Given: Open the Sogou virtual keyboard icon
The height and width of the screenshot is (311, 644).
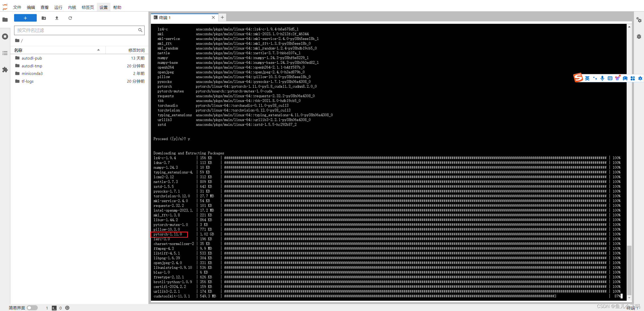Looking at the screenshot, I should pos(610,78).
